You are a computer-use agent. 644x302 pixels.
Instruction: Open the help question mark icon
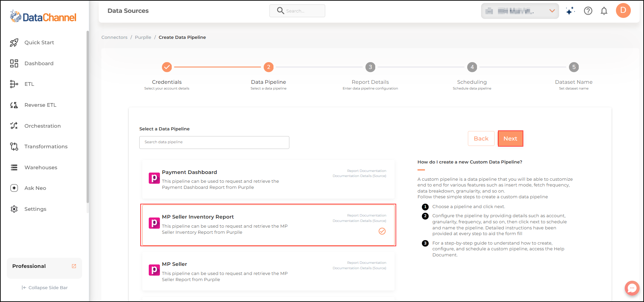pyautogui.click(x=588, y=11)
